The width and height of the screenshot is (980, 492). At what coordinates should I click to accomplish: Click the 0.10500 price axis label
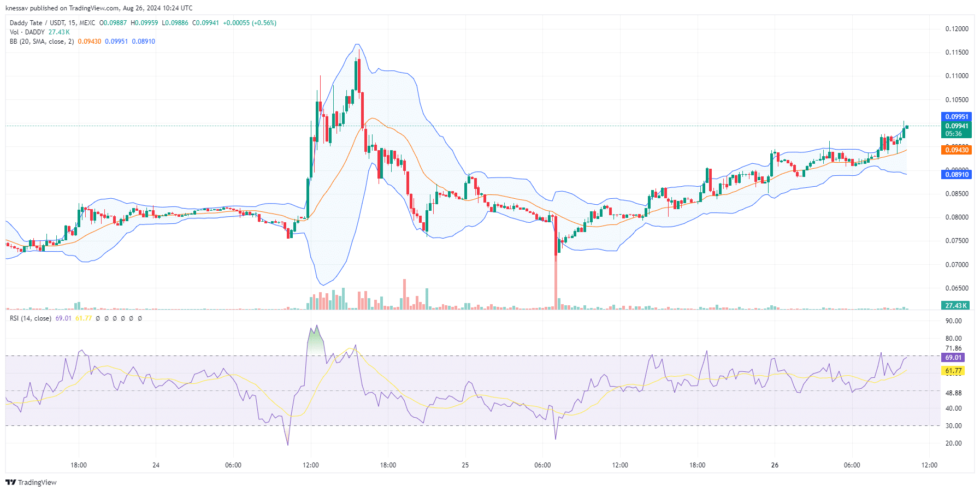tap(957, 100)
